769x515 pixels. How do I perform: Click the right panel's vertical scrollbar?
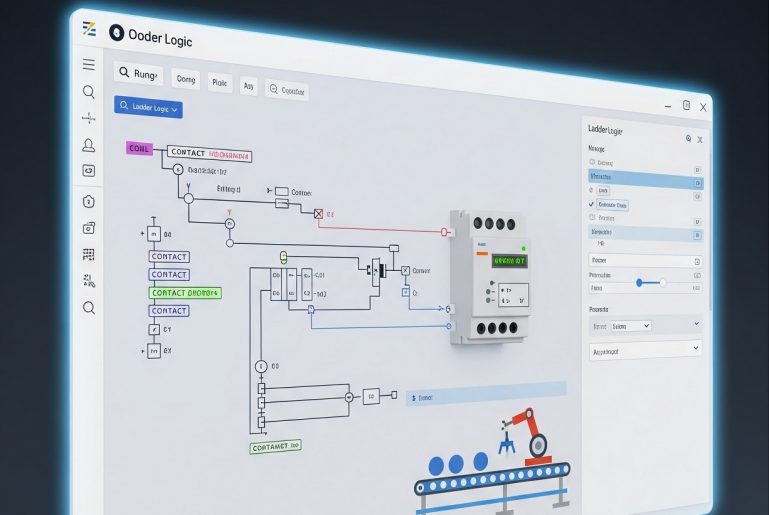710,231
